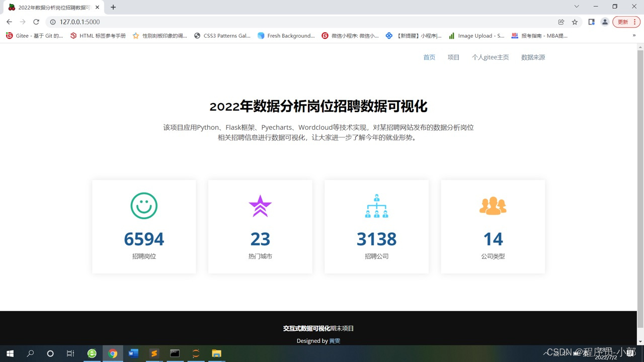Open the Chrome profile avatar

[605, 22]
